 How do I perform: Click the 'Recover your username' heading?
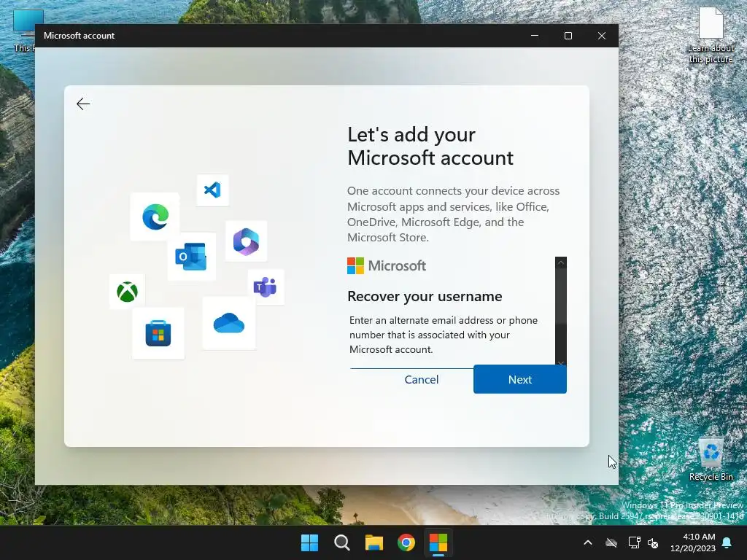(425, 296)
